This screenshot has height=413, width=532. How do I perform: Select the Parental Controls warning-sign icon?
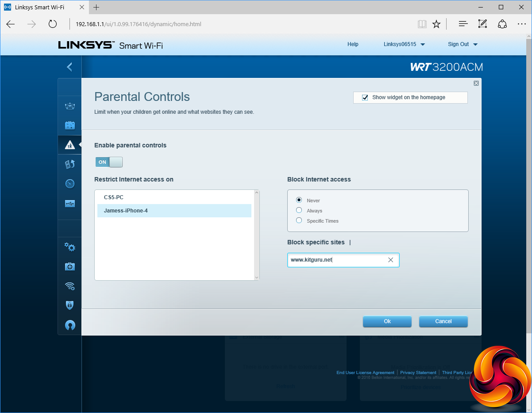[70, 145]
